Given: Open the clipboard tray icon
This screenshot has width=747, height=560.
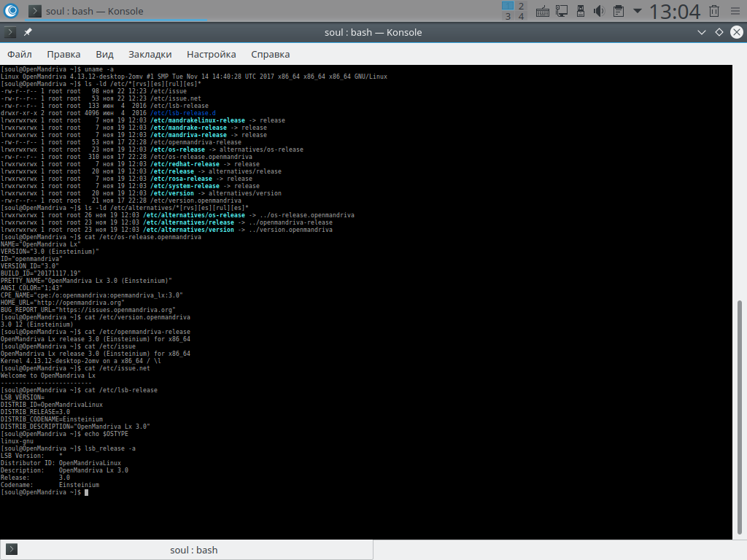Looking at the screenshot, I should tap(619, 11).
